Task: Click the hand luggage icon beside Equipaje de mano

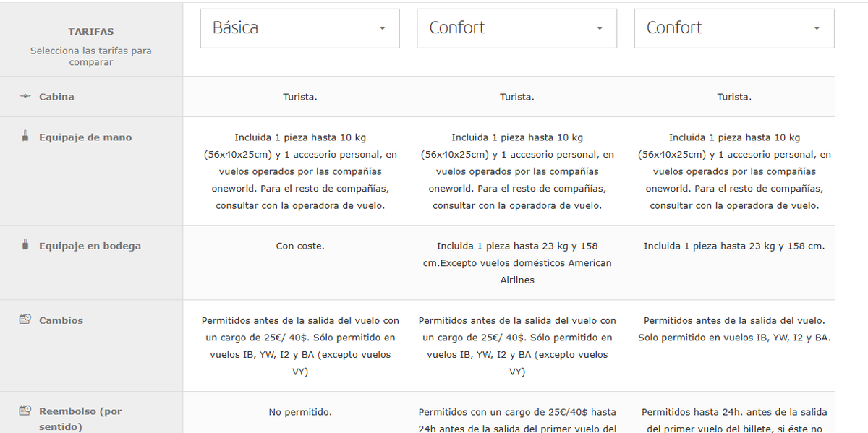Action: [25, 136]
